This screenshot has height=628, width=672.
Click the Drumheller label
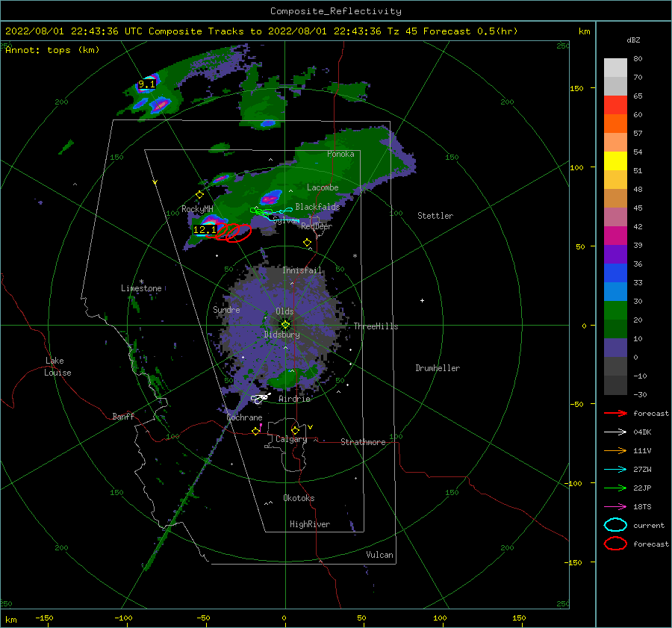click(x=438, y=368)
